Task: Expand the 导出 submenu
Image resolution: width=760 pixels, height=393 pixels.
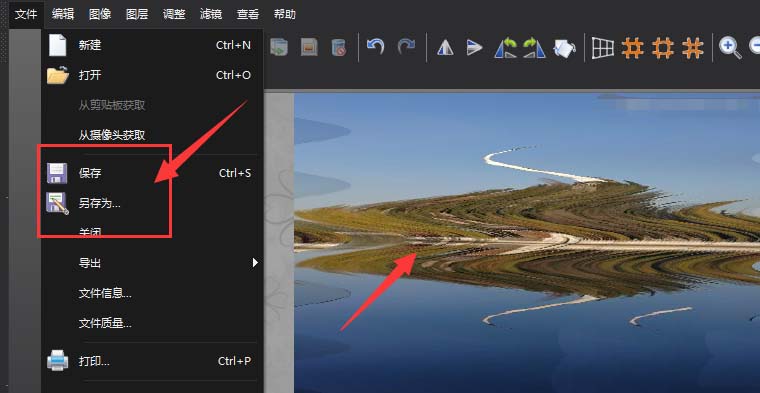Action: click(153, 263)
